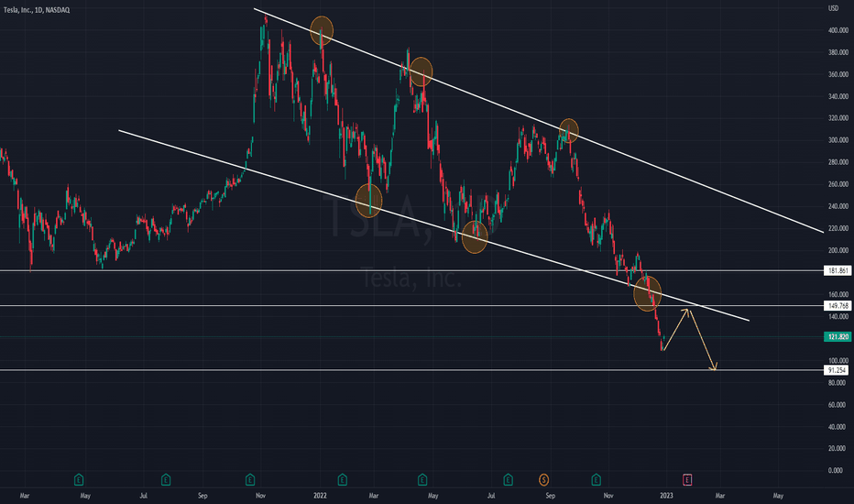
Task: Click the 240.000 price axis value
Action: (x=838, y=206)
